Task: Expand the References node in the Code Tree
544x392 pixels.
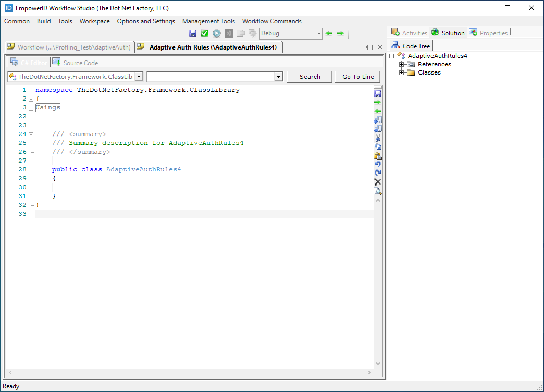Action: pos(401,64)
